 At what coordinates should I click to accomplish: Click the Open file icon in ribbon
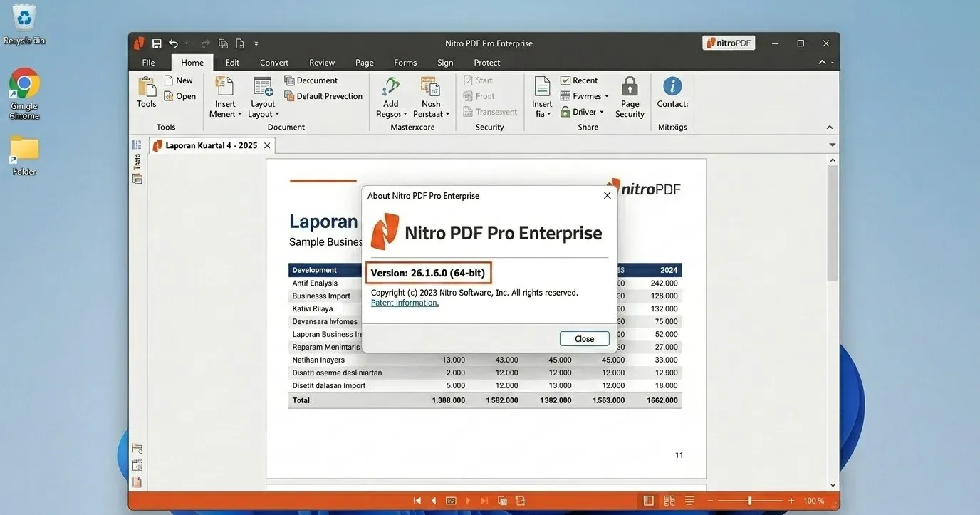[x=169, y=96]
